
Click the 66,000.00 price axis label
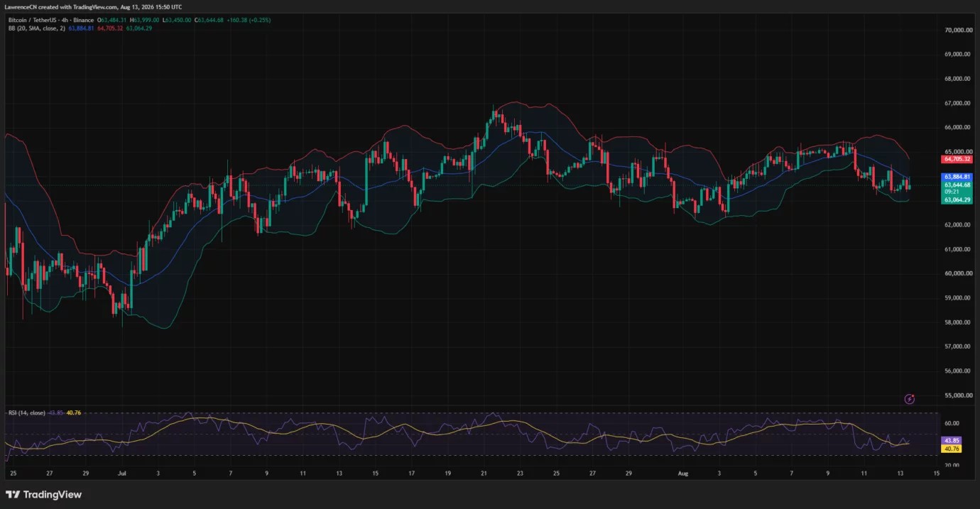958,127
